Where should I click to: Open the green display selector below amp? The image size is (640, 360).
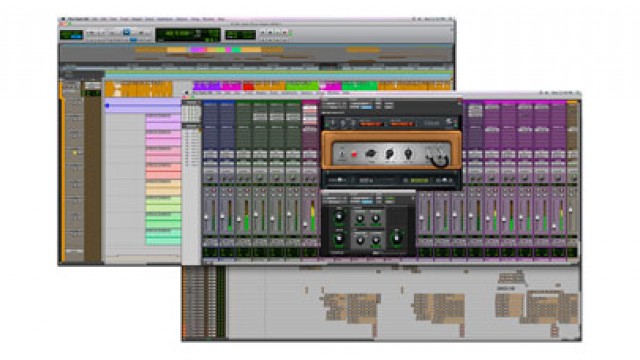point(419,180)
